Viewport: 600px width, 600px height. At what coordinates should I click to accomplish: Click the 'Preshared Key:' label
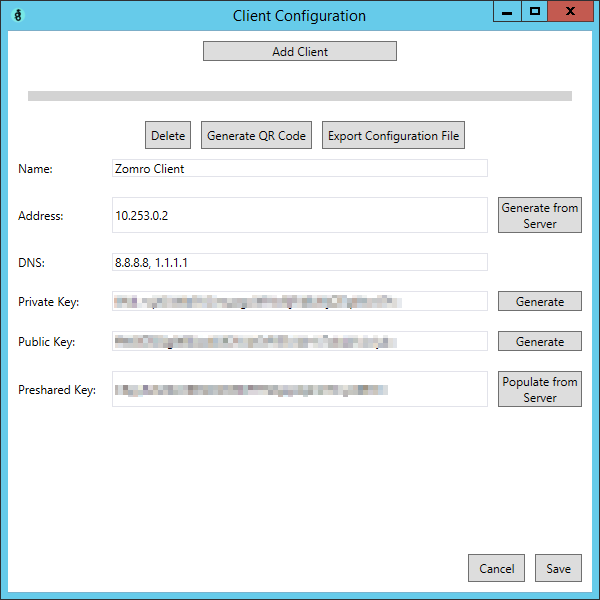[x=57, y=390]
